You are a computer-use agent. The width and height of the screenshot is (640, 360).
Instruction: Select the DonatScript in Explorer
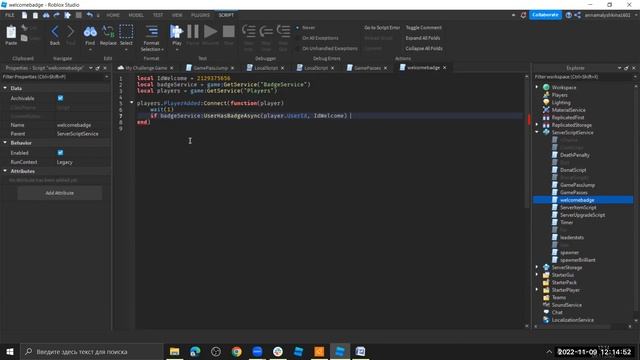pyautogui.click(x=573, y=170)
